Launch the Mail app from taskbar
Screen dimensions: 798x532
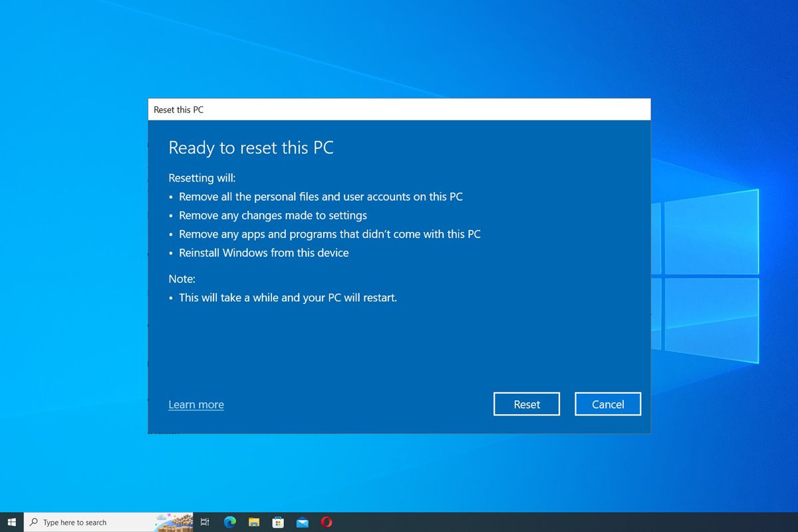[x=303, y=522]
